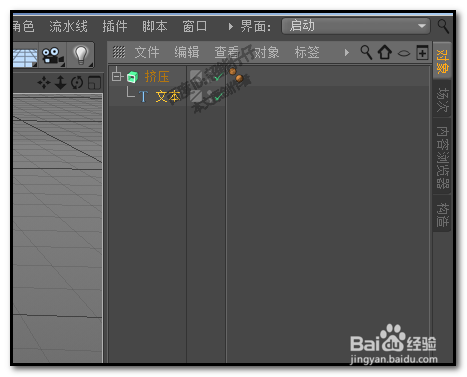Open the 脚本 menu

[x=155, y=26]
